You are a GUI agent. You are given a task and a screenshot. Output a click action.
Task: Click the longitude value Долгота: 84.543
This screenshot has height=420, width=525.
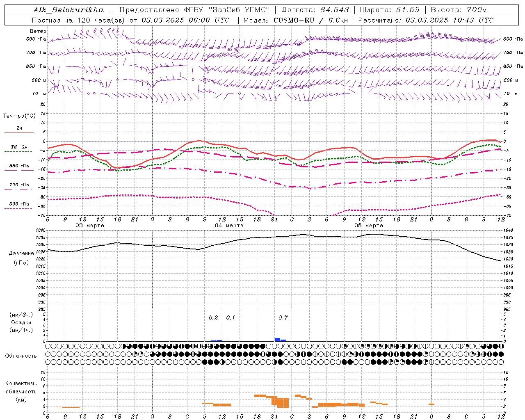[315, 10]
